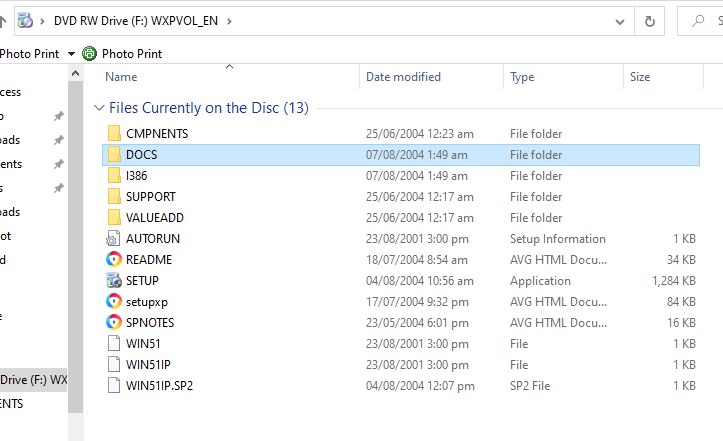Click the 'Setup Information' type cell
Screen dimensions: 723x441
[x=557, y=238]
